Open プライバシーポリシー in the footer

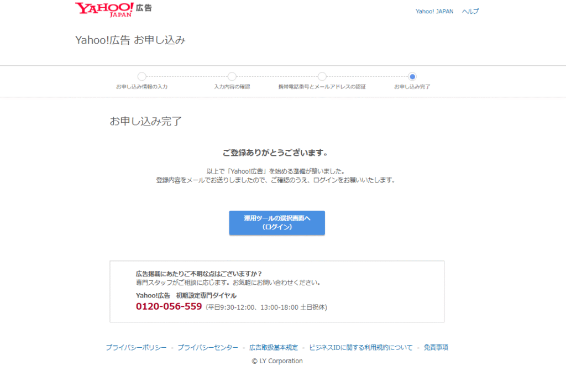pyautogui.click(x=135, y=347)
